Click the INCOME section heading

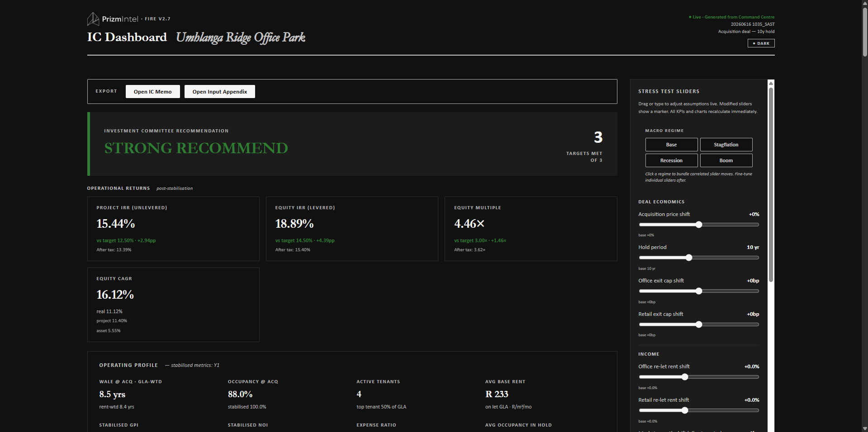[x=649, y=354]
